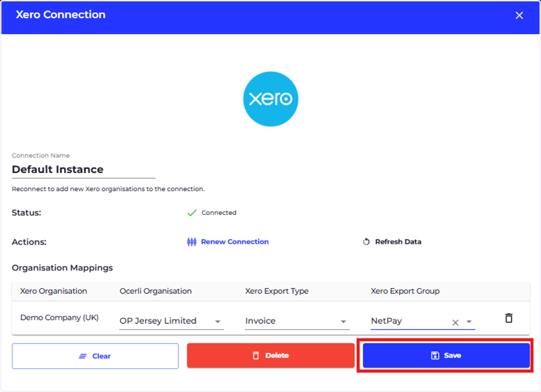Expand the NetPay export group arrow
This screenshot has width=541, height=392.
pyautogui.click(x=469, y=322)
